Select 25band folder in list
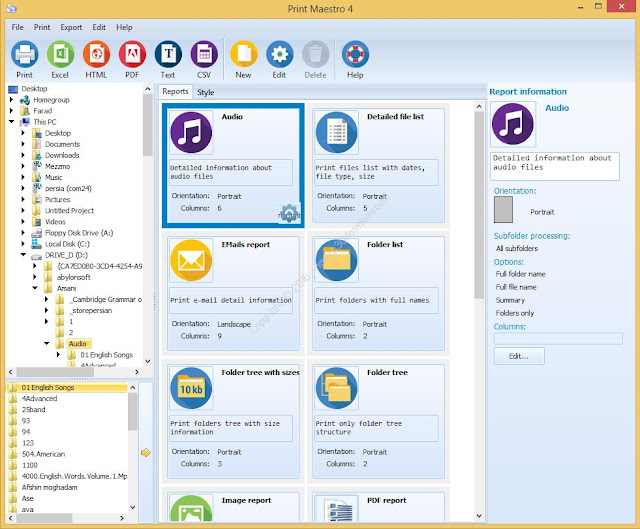Screen dimensions: 640x529 point(33,409)
